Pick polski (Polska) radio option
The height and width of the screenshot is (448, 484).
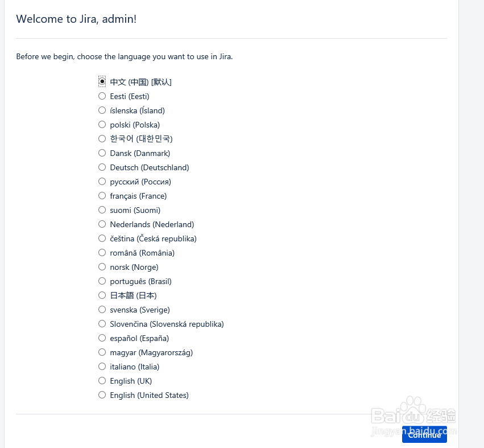click(102, 125)
